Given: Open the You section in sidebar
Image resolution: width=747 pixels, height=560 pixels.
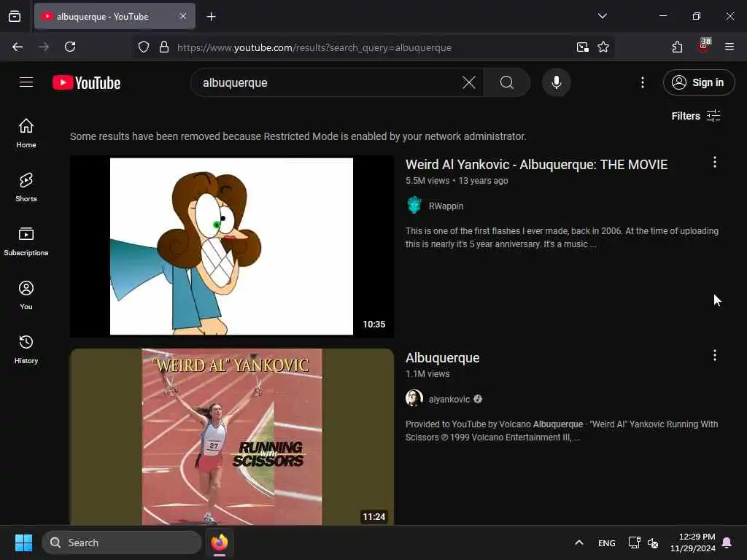Looking at the screenshot, I should coord(26,295).
